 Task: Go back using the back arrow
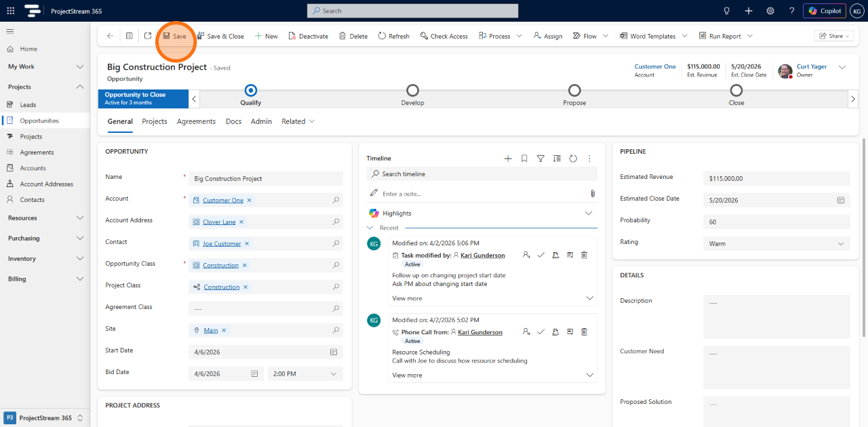111,36
